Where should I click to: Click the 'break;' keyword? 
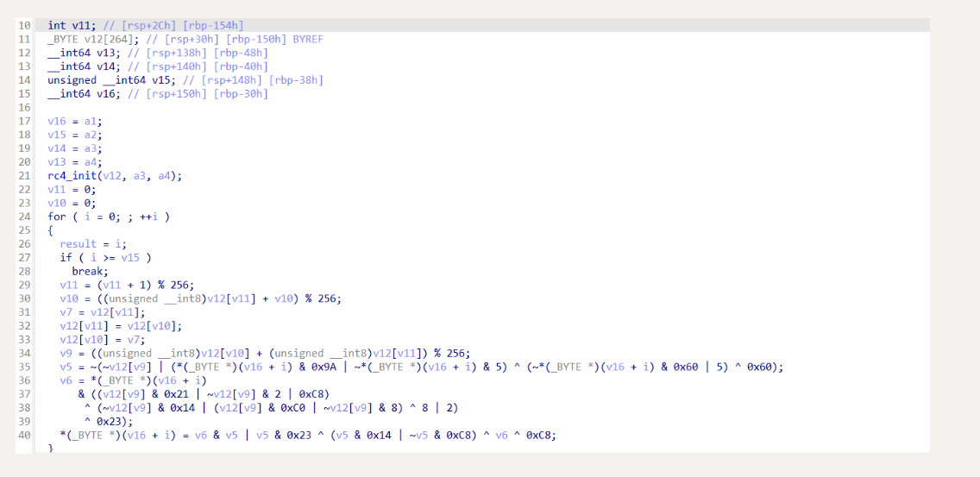coord(90,272)
